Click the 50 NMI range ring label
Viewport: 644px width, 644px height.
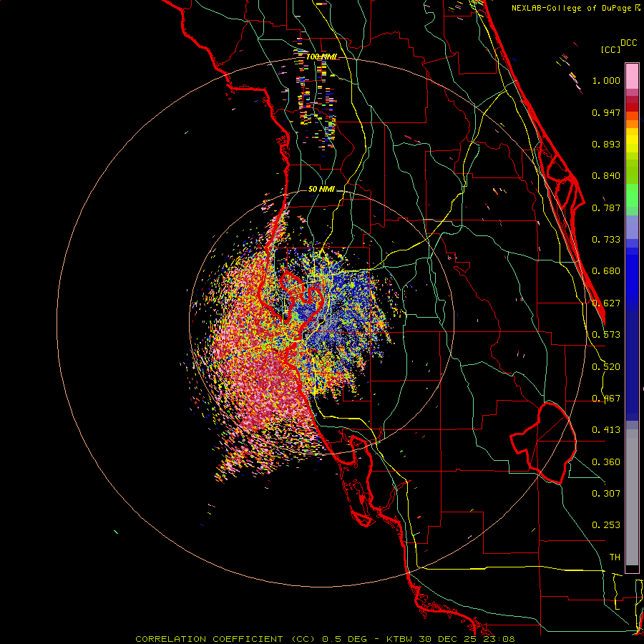point(321,190)
